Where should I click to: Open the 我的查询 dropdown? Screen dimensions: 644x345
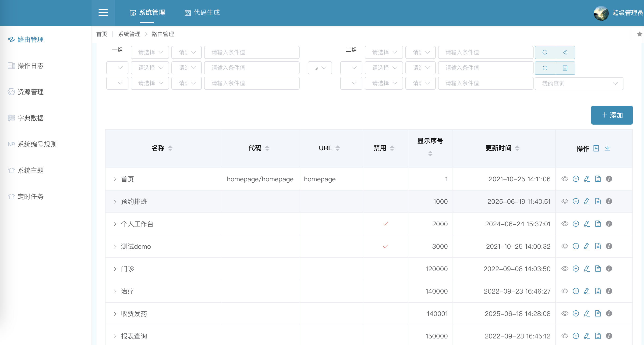(578, 83)
